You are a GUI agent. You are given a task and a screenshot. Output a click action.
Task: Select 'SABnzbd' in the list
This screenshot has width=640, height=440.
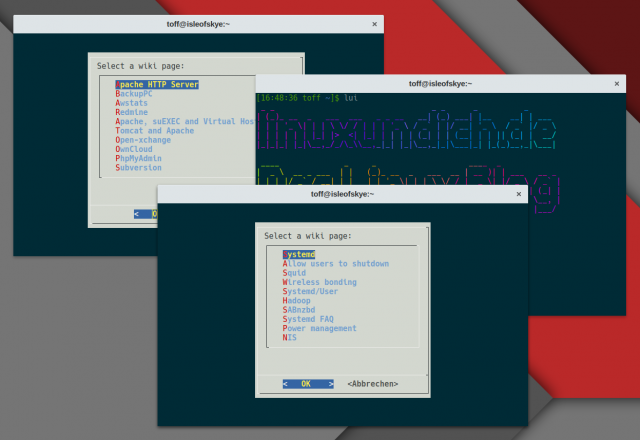coord(299,310)
